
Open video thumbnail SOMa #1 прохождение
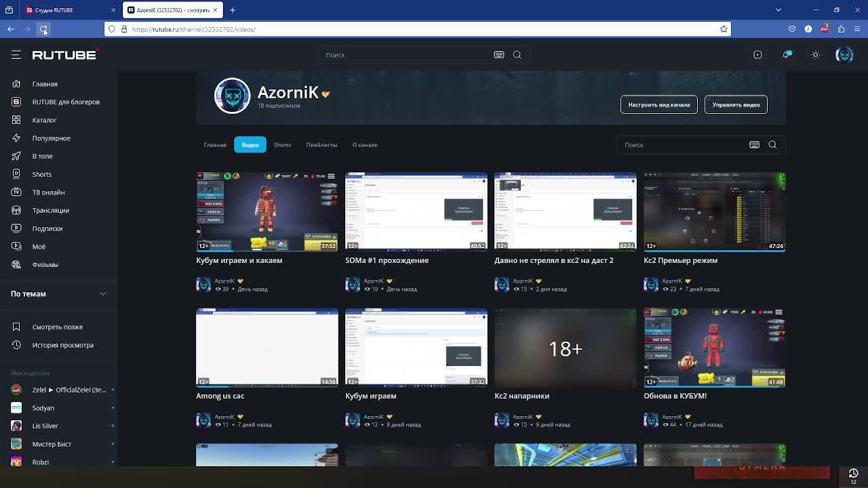[416, 211]
